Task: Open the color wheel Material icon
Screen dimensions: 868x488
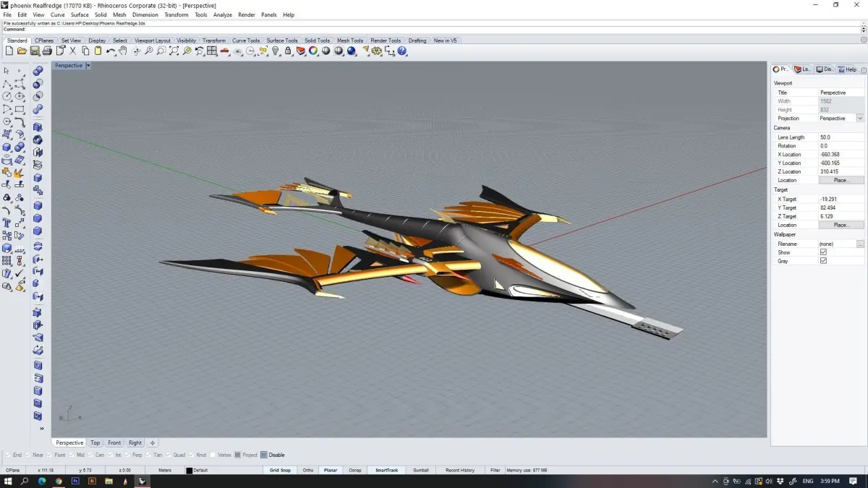Action: (313, 51)
